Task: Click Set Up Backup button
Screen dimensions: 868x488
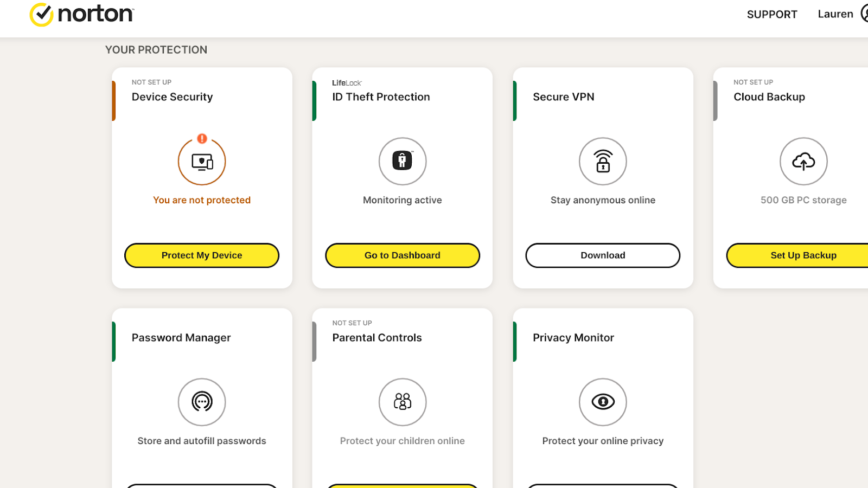Action: [797, 255]
